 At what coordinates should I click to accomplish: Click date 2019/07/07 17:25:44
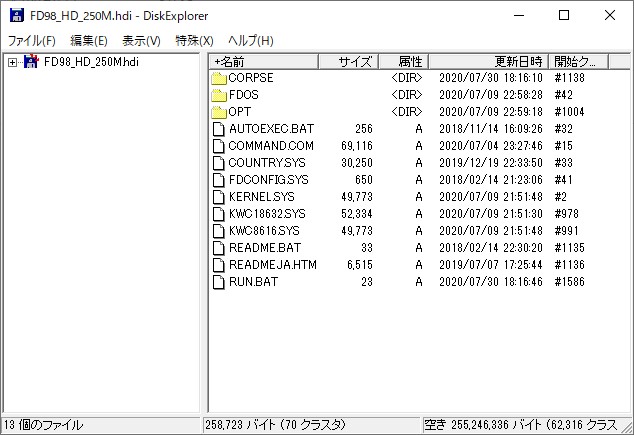(491, 264)
